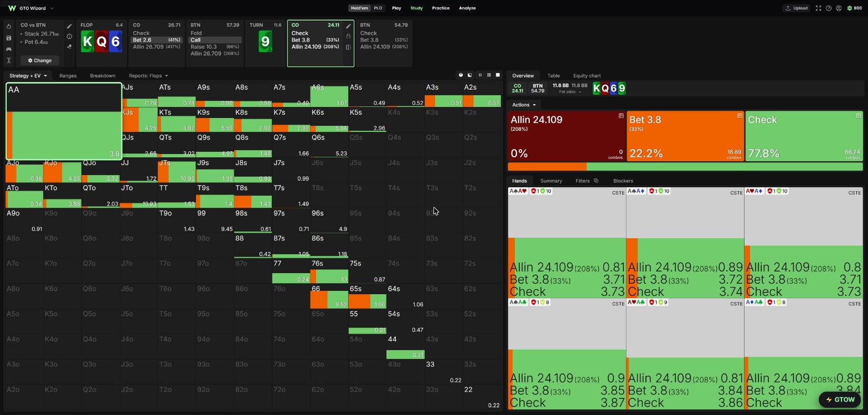Switch to the Equity chart tab
868x415 pixels.
pyautogui.click(x=587, y=76)
